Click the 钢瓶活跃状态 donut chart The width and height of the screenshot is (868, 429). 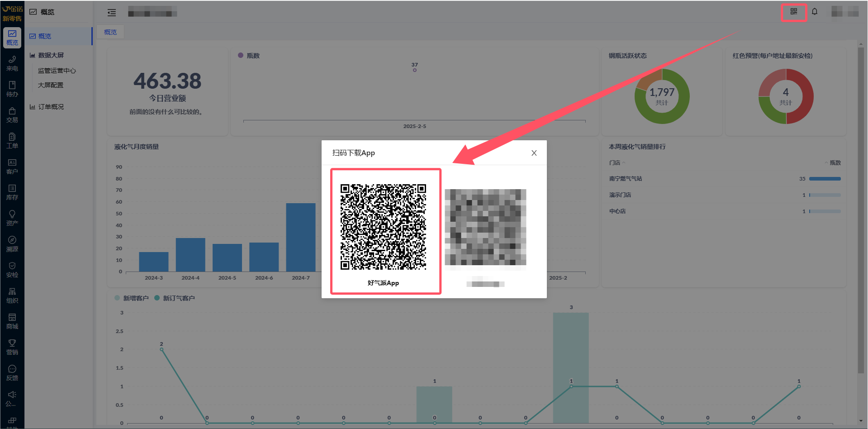[662, 96]
